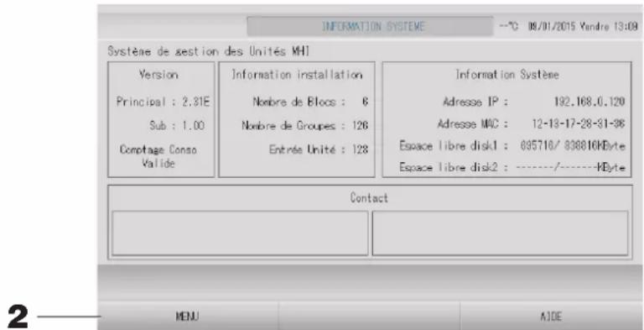The width and height of the screenshot is (644, 330).
Task: Click the Principal : 2.31E version text
Action: (x=163, y=102)
